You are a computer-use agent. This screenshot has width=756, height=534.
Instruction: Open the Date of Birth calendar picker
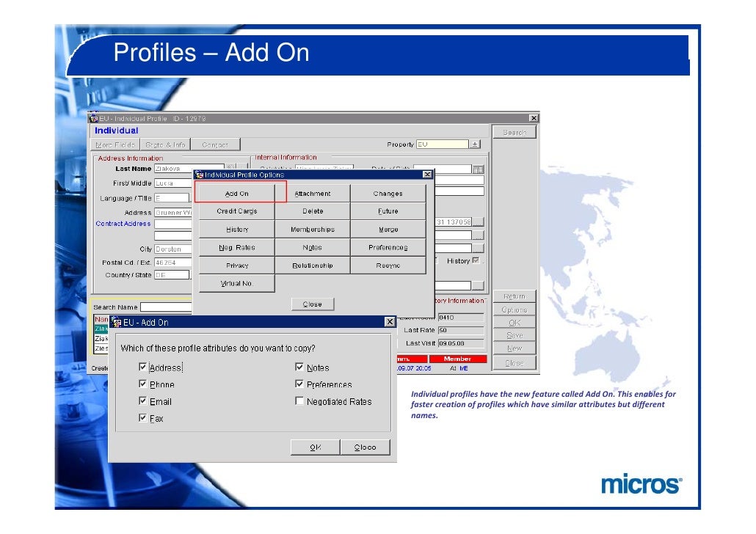point(478,169)
